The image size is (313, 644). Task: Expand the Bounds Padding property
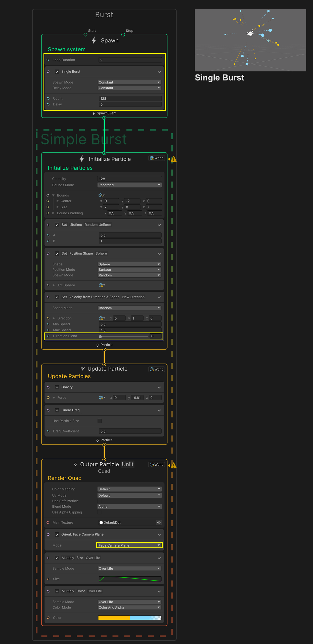53,213
